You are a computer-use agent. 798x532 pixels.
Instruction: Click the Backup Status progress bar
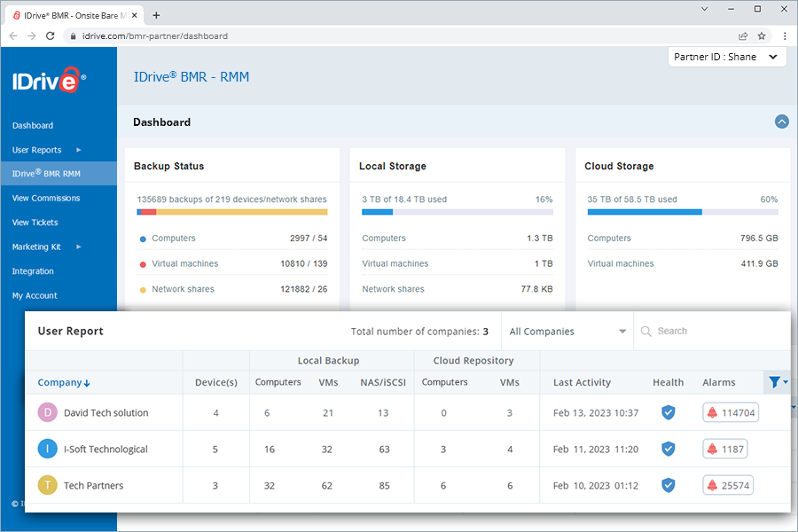tap(232, 212)
